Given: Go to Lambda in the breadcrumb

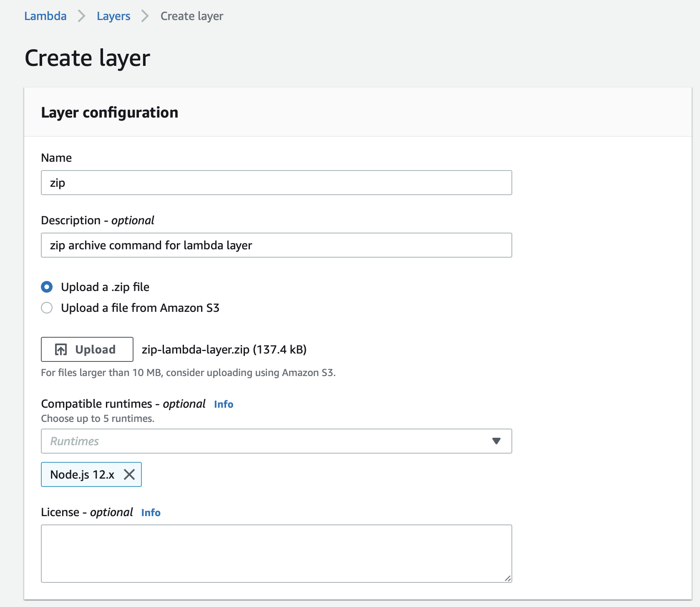Looking at the screenshot, I should click(x=45, y=16).
